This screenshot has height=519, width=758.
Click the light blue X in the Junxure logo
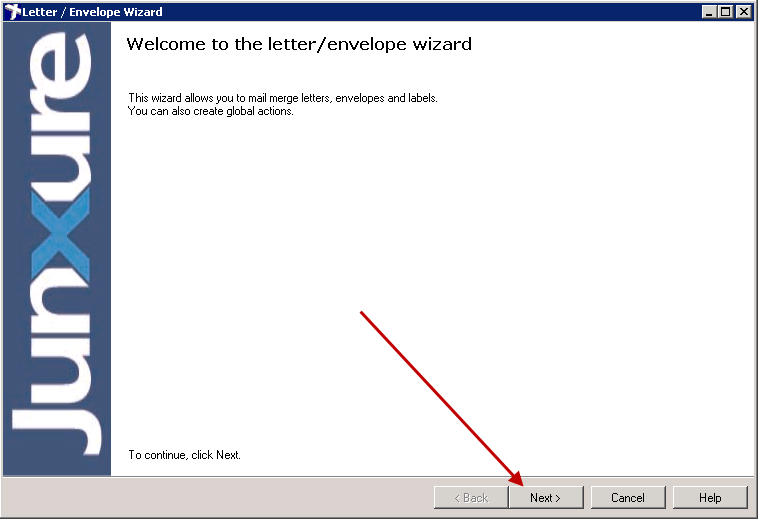[x=60, y=234]
